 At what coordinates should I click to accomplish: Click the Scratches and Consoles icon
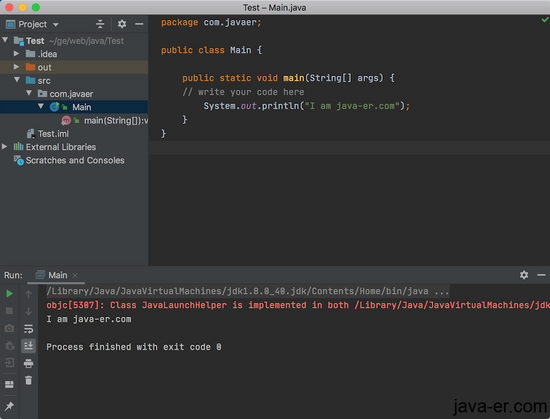tap(19, 160)
